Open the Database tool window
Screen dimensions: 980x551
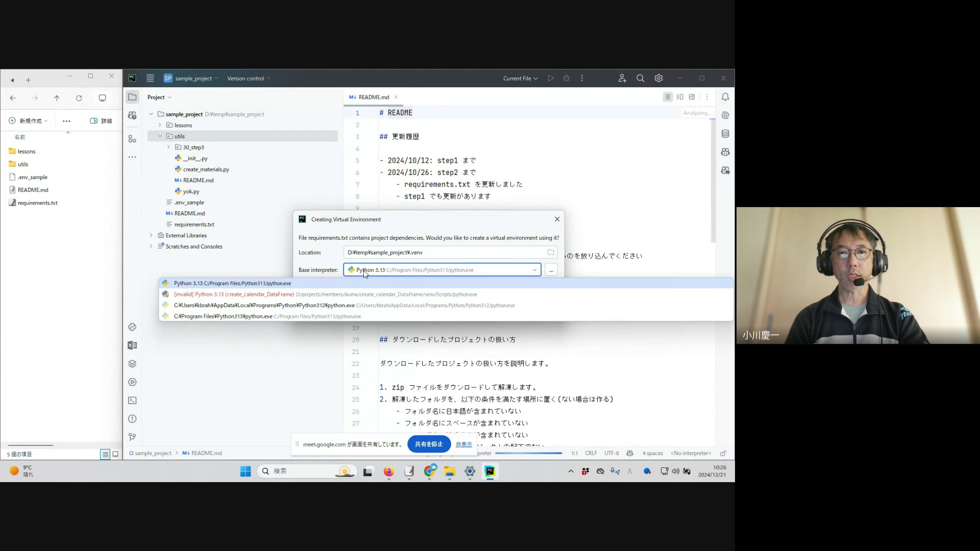(725, 134)
